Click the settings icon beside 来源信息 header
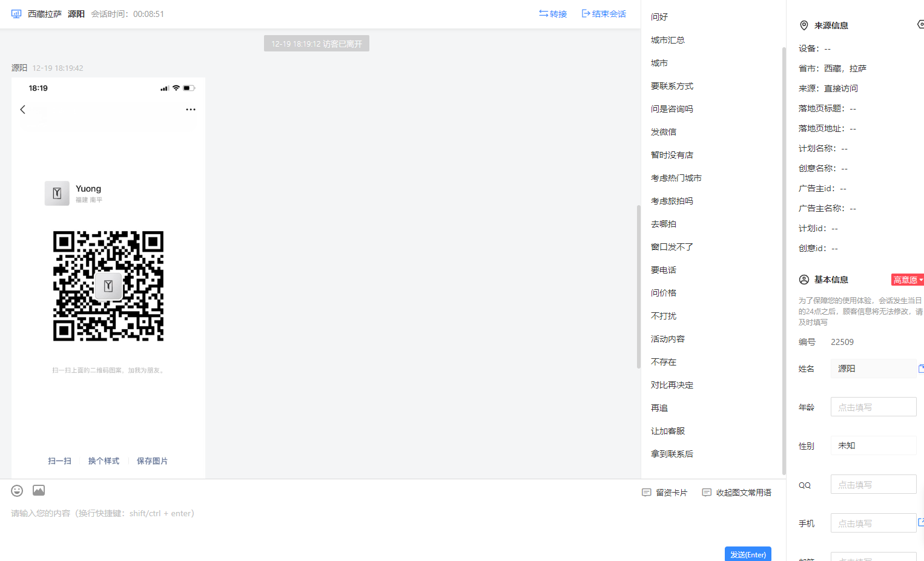 pos(921,24)
